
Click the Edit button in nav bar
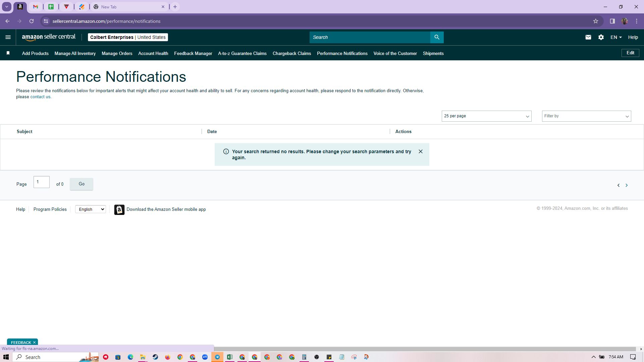click(x=630, y=53)
